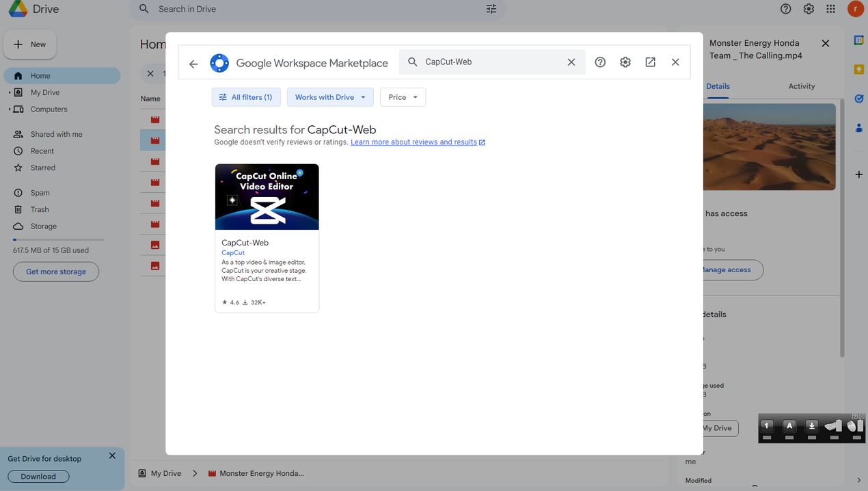Click Download for Drive desktop
This screenshot has width=868, height=491.
click(x=38, y=477)
